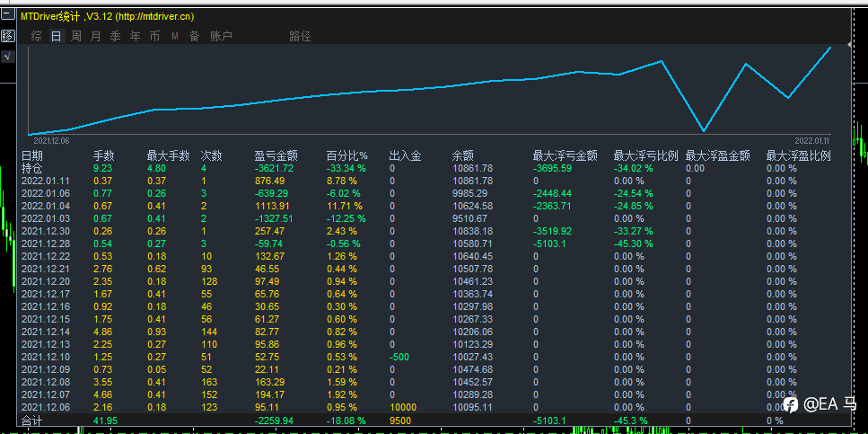Select the 2022.01.04 date row
This screenshot has height=434, width=868.
(x=434, y=206)
